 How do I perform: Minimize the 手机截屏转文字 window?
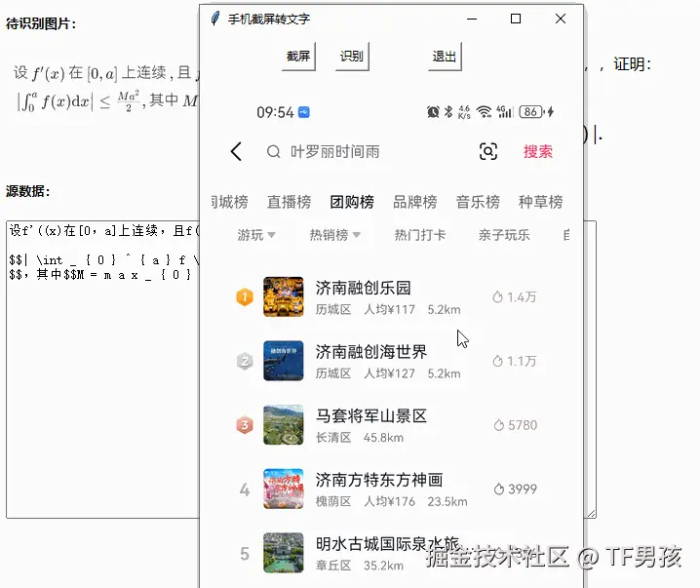click(472, 19)
